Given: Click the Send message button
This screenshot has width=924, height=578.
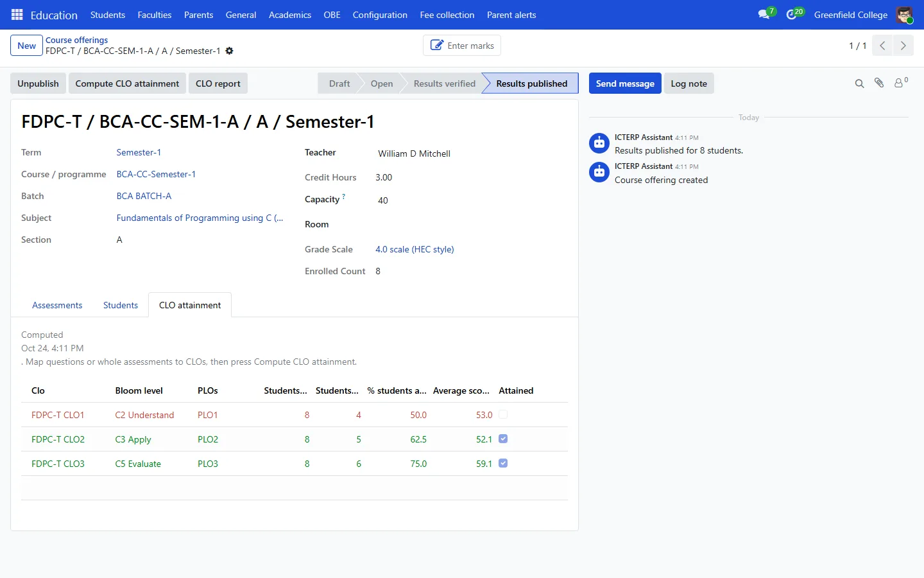Looking at the screenshot, I should [x=625, y=83].
